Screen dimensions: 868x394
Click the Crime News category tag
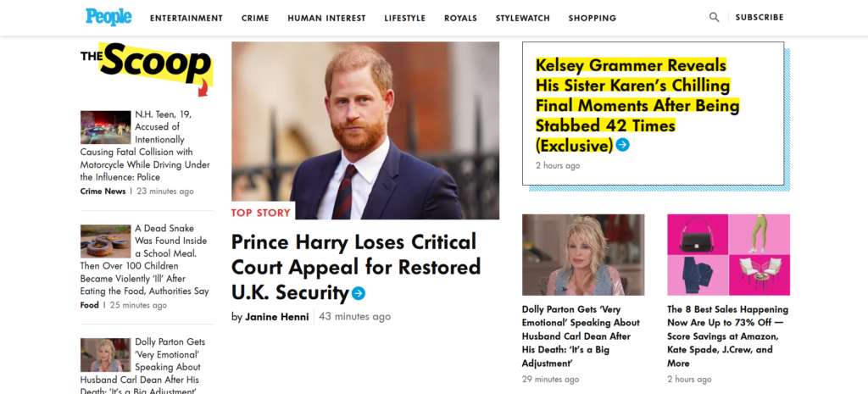[103, 191]
